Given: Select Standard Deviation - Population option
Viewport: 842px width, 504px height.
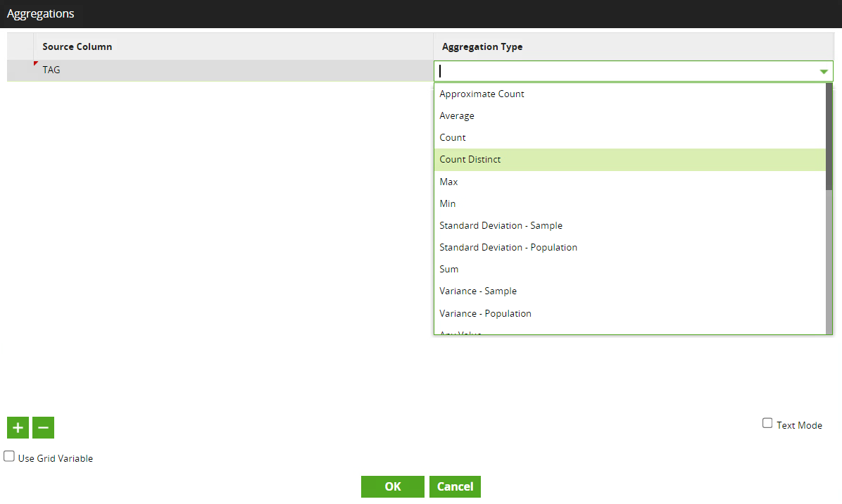Looking at the screenshot, I should click(508, 247).
